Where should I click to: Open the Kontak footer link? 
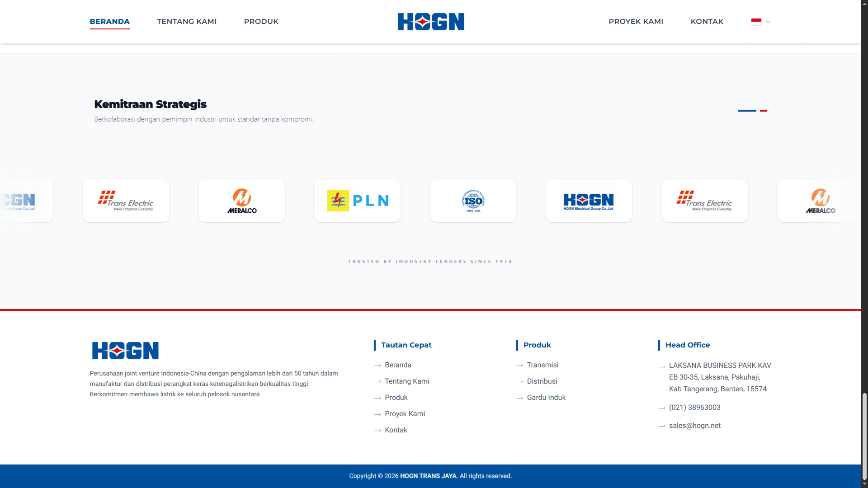click(x=396, y=430)
